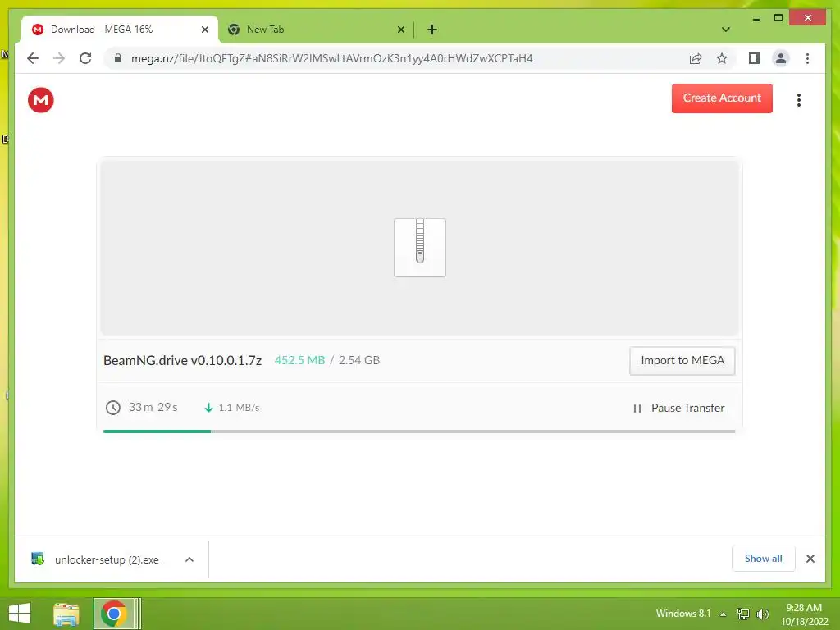Click the download progress bar
Image resolution: width=840 pixels, height=630 pixels.
click(419, 431)
